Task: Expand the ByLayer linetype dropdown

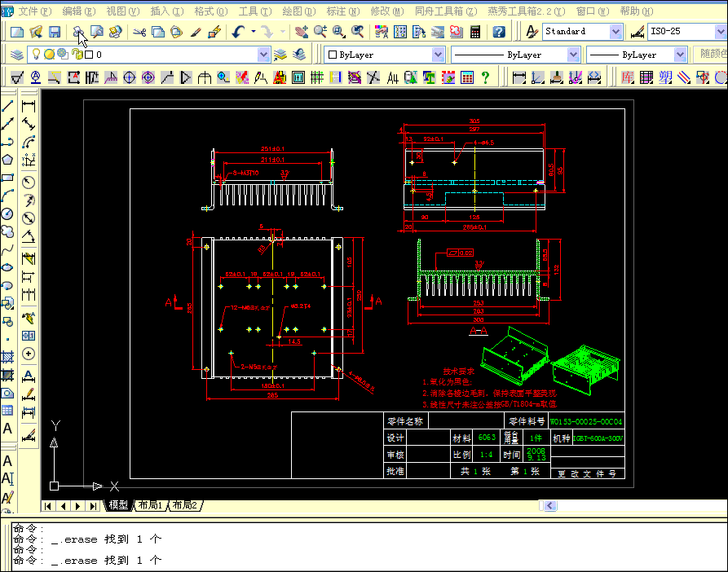Action: [x=573, y=55]
